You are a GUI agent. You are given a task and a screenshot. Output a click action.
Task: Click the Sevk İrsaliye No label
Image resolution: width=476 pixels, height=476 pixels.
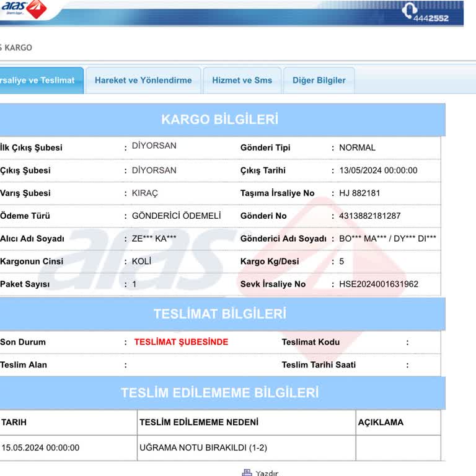click(x=273, y=284)
